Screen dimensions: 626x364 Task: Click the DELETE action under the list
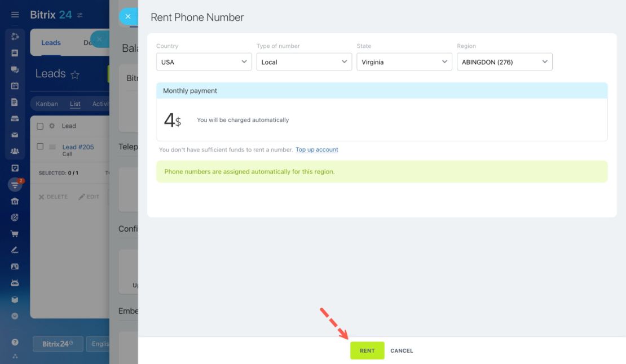53,197
